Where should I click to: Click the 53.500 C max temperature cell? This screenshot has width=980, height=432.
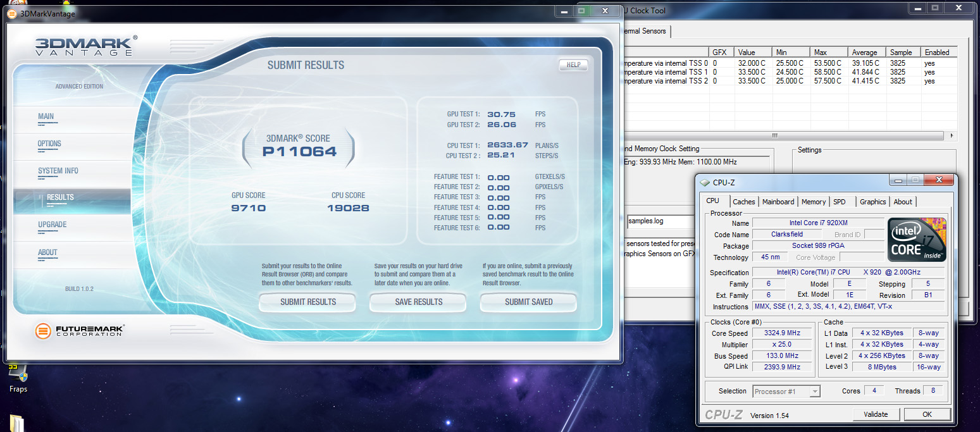tap(828, 63)
